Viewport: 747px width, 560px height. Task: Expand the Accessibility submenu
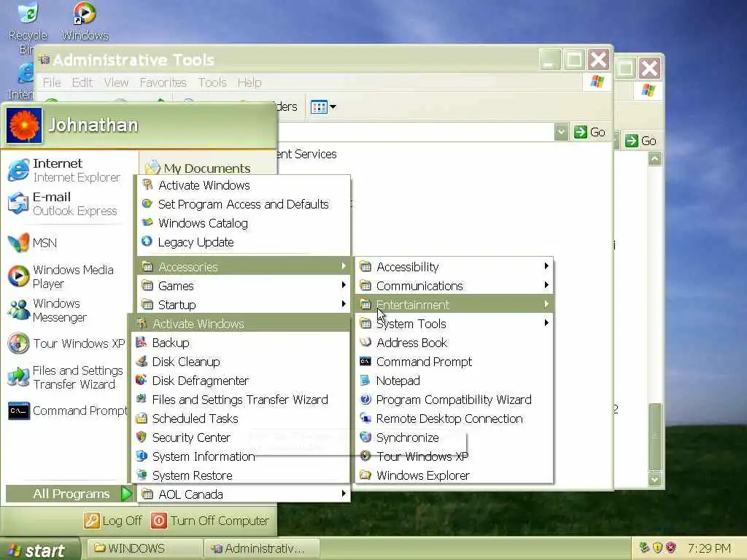tap(454, 267)
